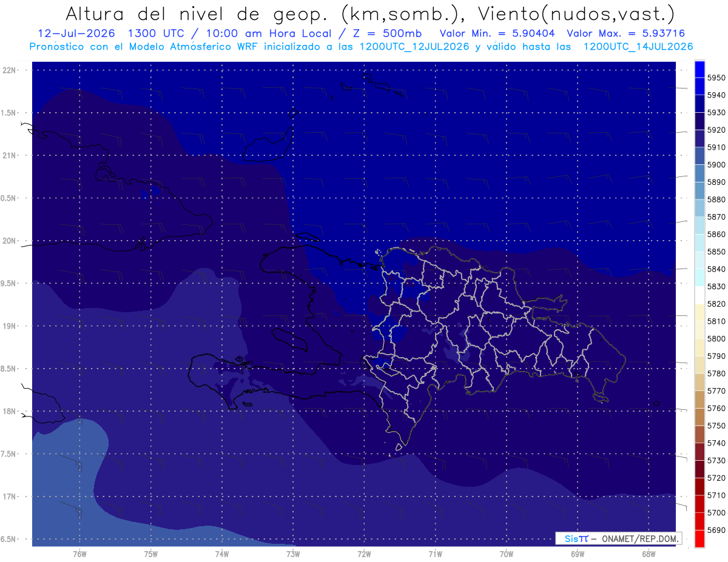
Task: Click the tan swatch between 5760 and 5770
Action: tap(699, 400)
